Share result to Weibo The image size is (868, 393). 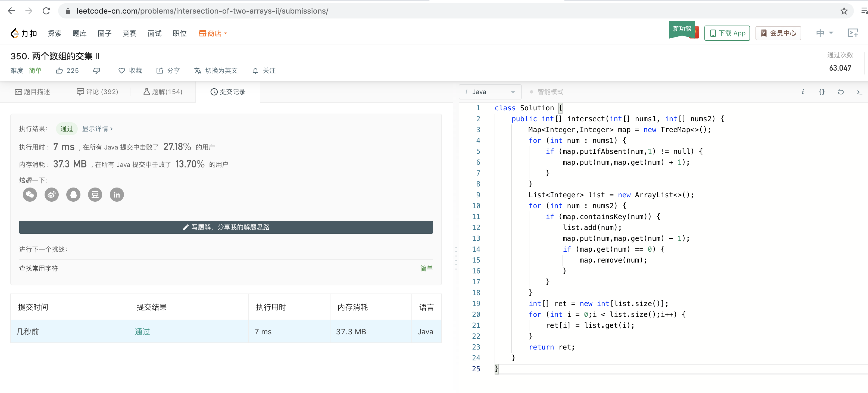click(52, 195)
